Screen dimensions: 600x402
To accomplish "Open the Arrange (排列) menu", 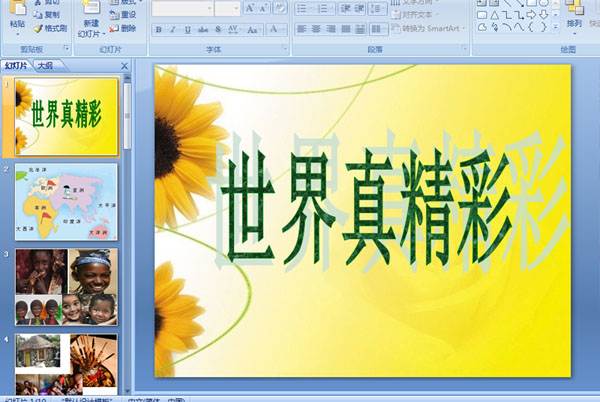I will (x=574, y=18).
